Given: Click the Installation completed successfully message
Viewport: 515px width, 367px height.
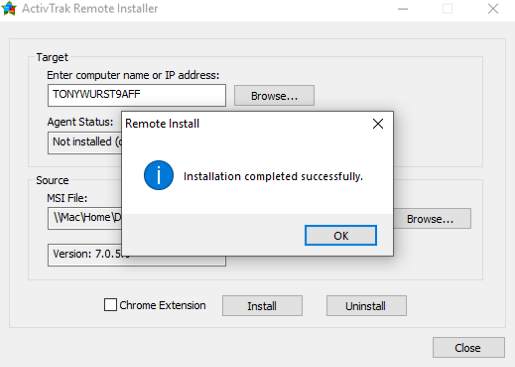Looking at the screenshot, I should tap(273, 176).
